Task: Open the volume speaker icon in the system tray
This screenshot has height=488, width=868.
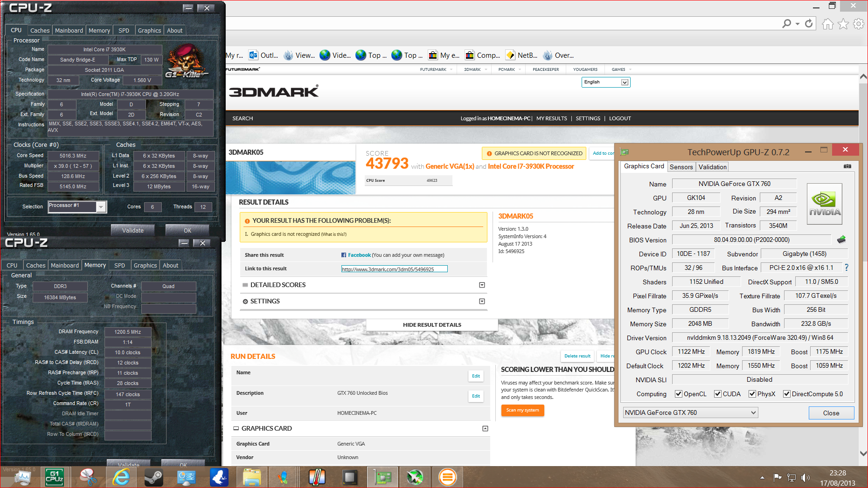Action: [806, 477]
